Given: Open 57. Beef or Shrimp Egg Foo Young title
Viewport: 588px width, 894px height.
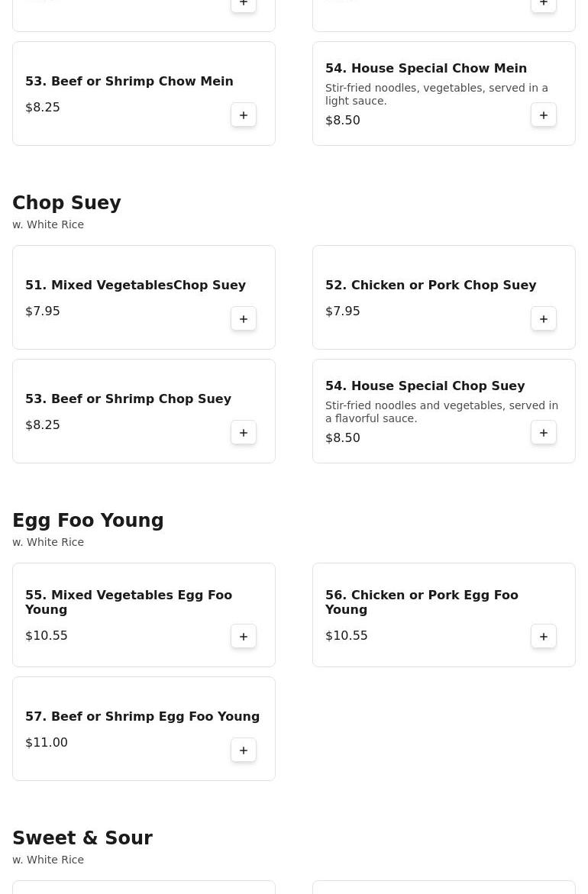Looking at the screenshot, I should pos(142,717).
